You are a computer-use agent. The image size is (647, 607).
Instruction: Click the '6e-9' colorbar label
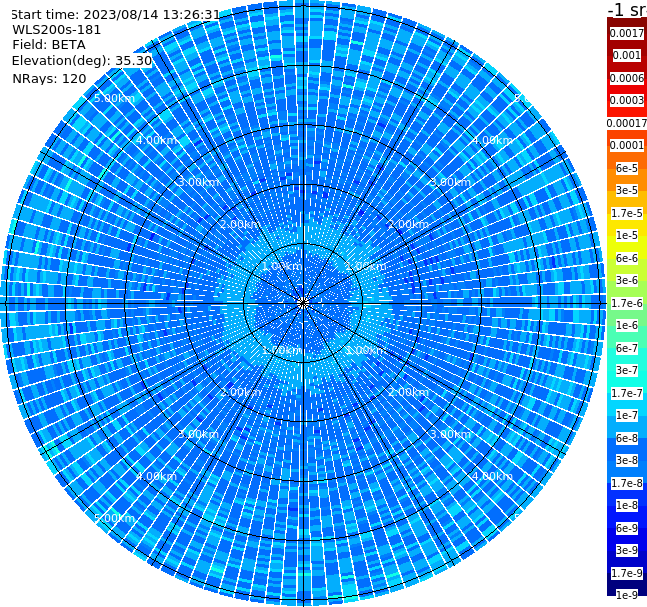[627, 528]
